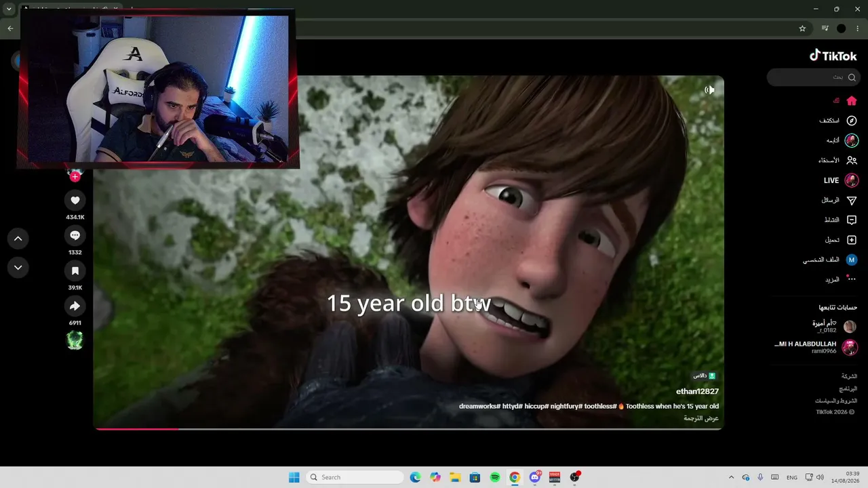Open the Company footer link

click(x=849, y=376)
